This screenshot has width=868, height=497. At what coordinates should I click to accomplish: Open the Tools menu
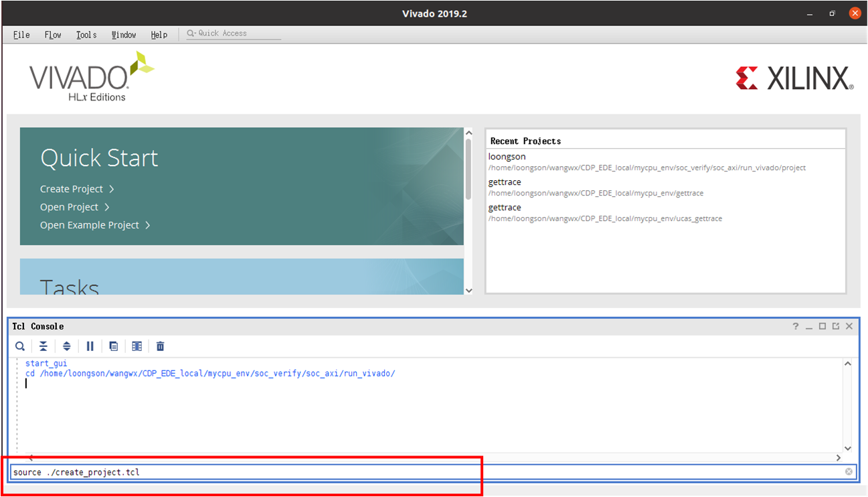(86, 35)
